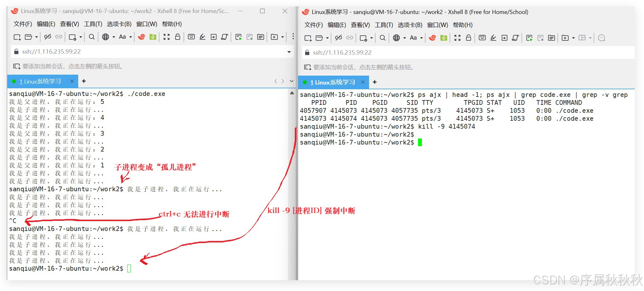The height and width of the screenshot is (291, 644).
Task: Click Find magnifier icon in left window
Action: point(92,37)
